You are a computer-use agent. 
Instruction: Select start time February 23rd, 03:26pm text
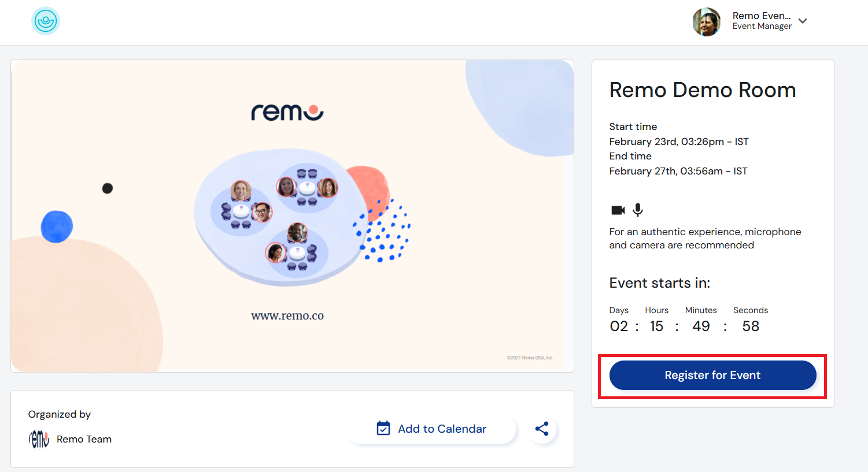(x=679, y=142)
